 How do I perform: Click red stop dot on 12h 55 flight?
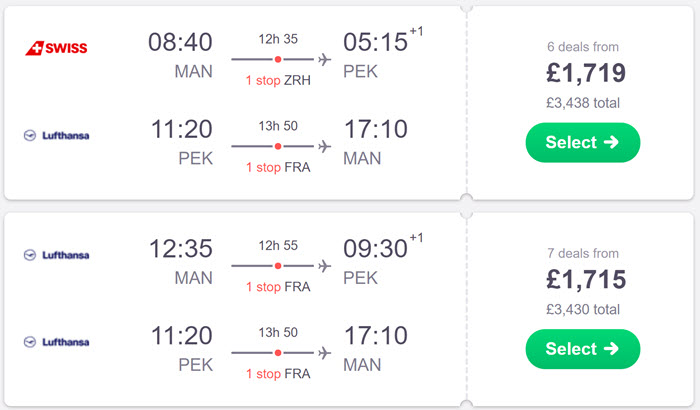click(x=278, y=266)
